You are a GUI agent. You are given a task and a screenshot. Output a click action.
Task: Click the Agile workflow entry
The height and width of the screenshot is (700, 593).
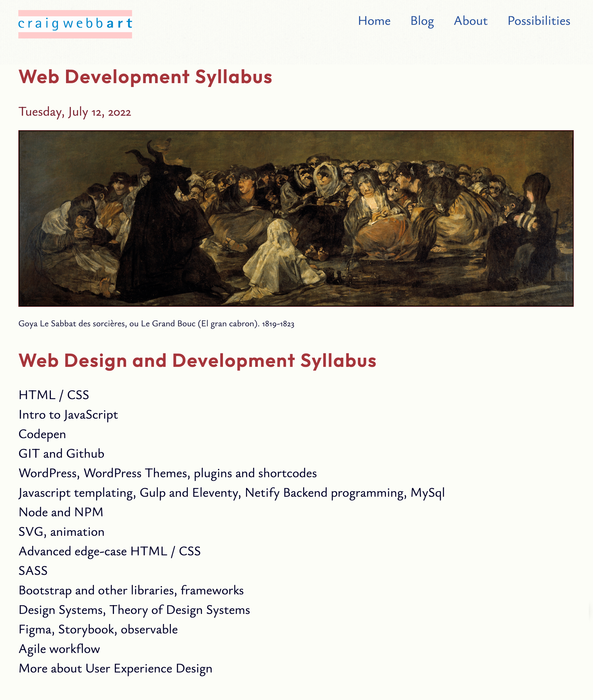60,649
